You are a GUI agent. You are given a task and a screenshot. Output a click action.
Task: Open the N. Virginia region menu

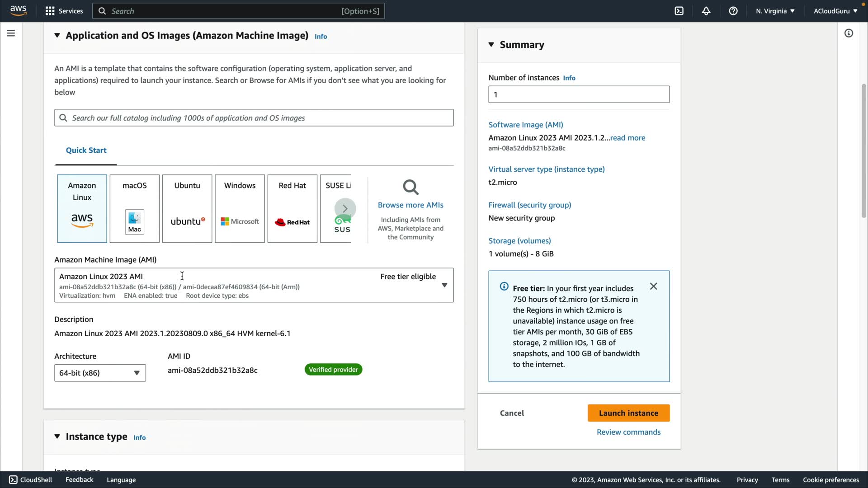[x=775, y=11]
